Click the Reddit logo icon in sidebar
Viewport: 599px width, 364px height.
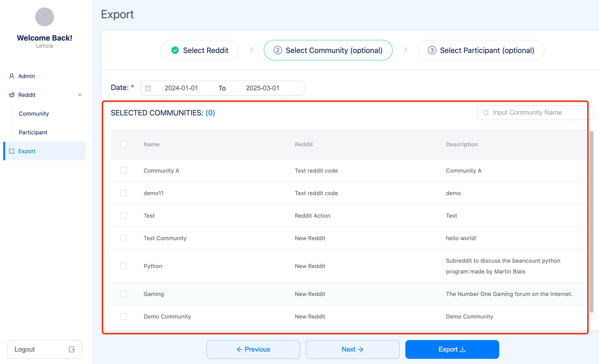12,95
